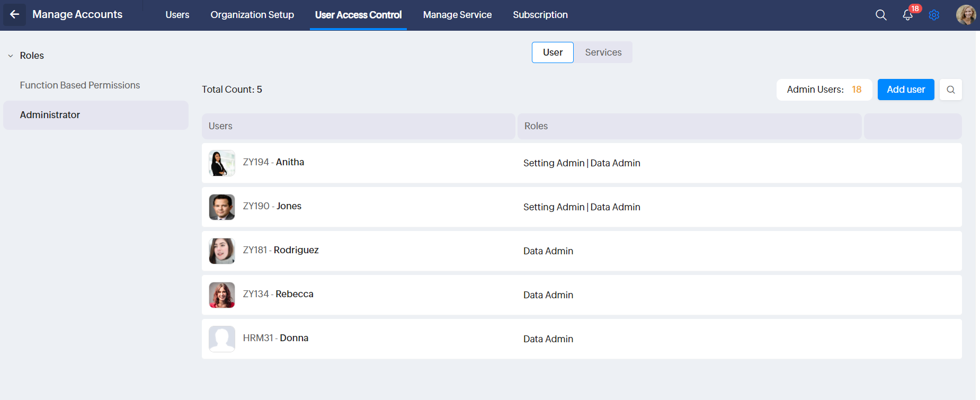Open the profile avatar in top bar
The image size is (980, 400).
[x=965, y=15]
